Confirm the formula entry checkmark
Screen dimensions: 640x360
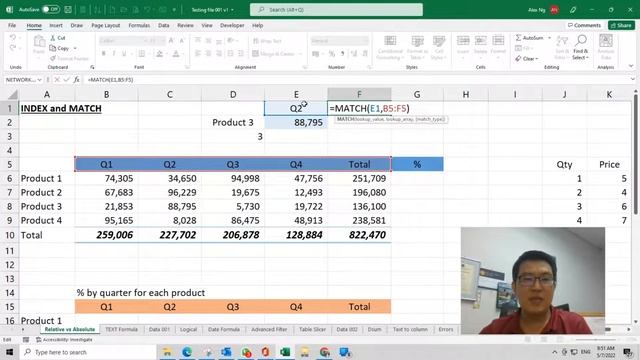67,80
